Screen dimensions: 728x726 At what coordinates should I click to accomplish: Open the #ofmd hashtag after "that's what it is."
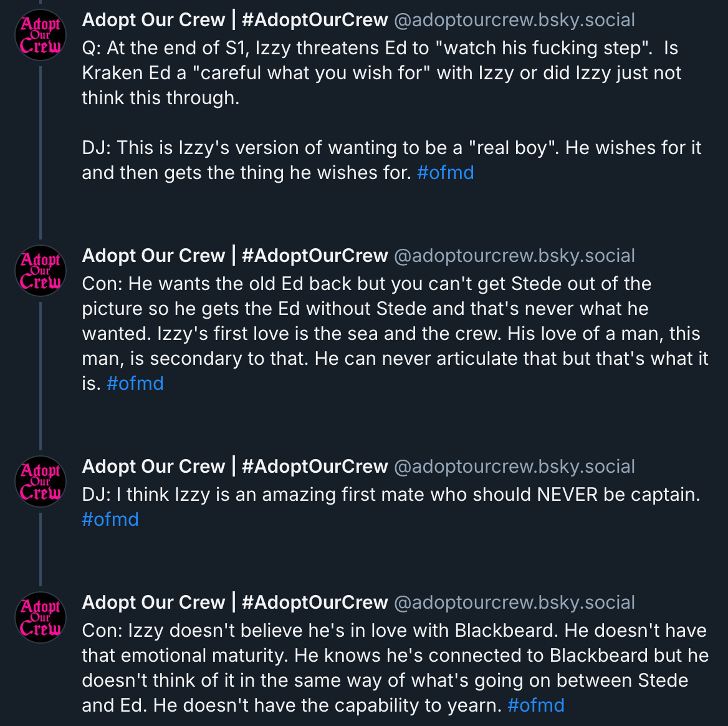(x=135, y=383)
